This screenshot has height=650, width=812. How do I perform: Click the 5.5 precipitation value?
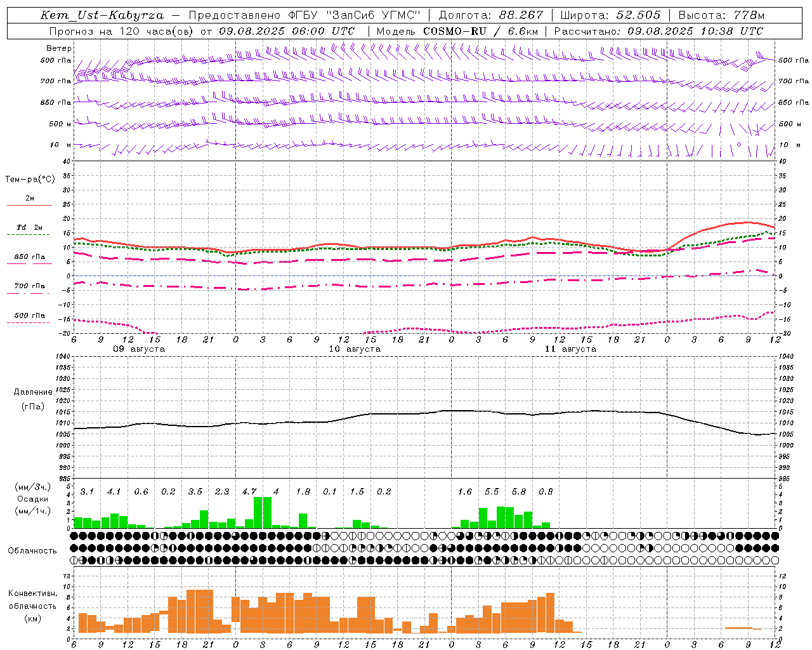click(x=492, y=492)
